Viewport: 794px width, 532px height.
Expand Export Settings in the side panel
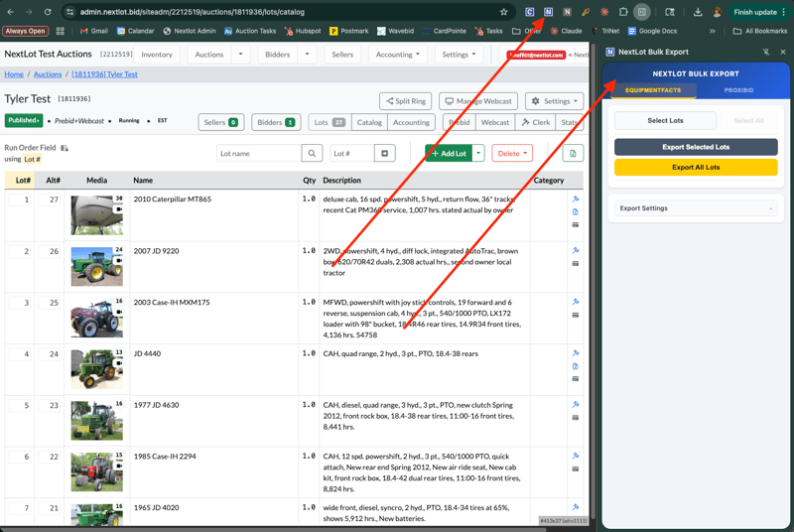click(x=696, y=208)
